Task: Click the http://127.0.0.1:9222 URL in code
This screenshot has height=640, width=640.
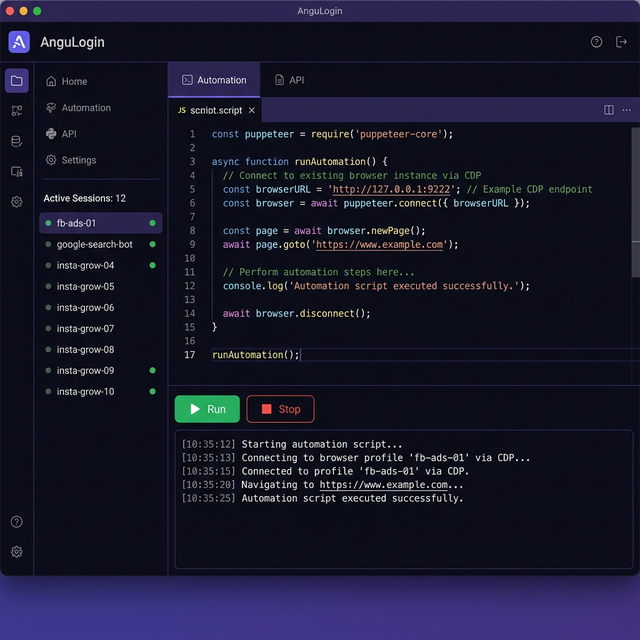Action: [391, 189]
